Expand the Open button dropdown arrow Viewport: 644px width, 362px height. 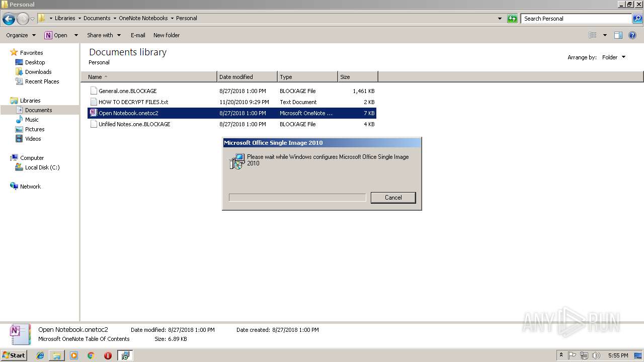tap(76, 35)
